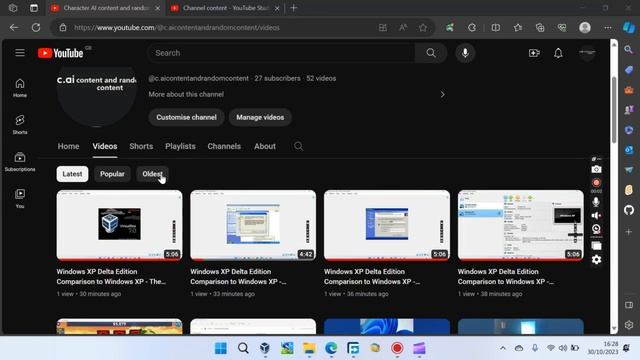Screen dimensions: 640x360
Task: Open taskbar Search
Action: [243, 348]
